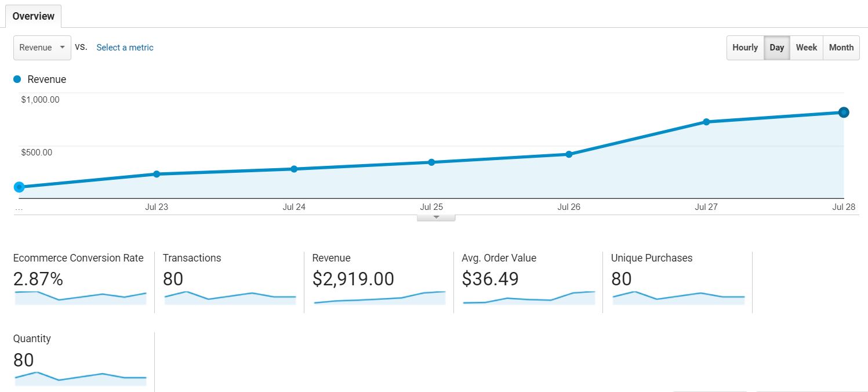Click the blue Revenue legend dot
This screenshot has height=392, width=868.
(x=17, y=79)
